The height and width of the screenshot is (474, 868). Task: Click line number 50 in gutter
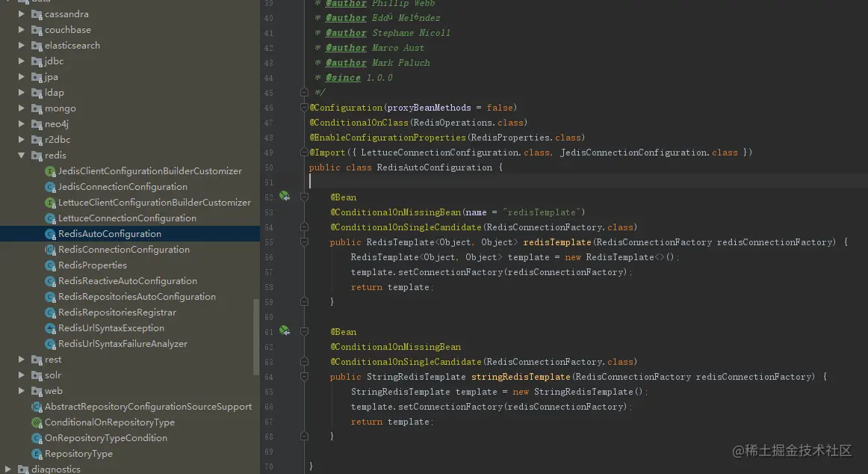coord(269,167)
